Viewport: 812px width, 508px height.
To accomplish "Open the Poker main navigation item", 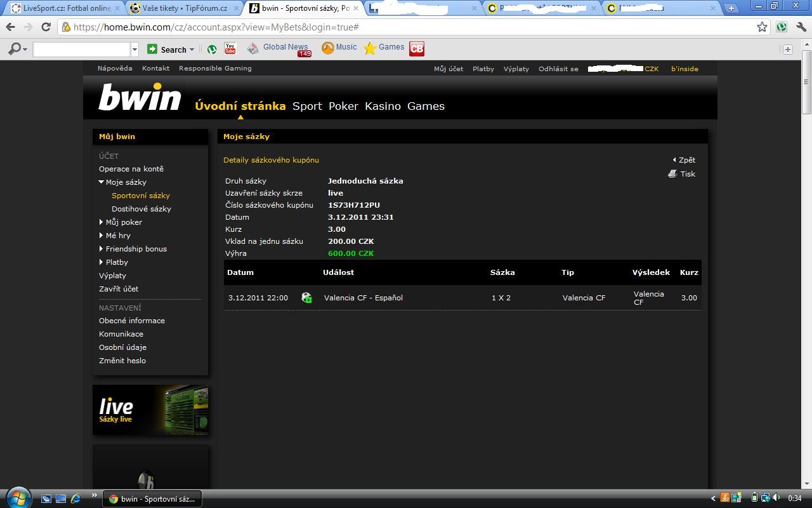I will tap(343, 106).
